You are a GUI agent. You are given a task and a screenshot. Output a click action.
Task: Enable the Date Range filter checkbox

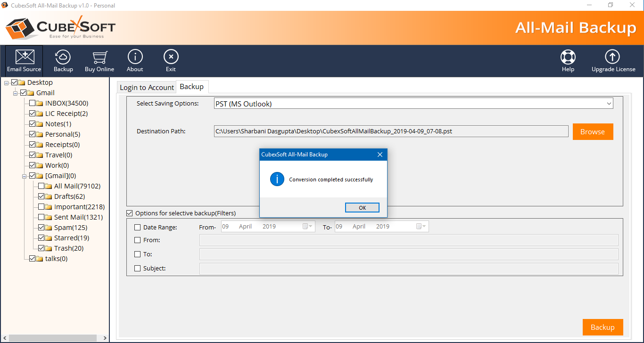[x=138, y=227]
